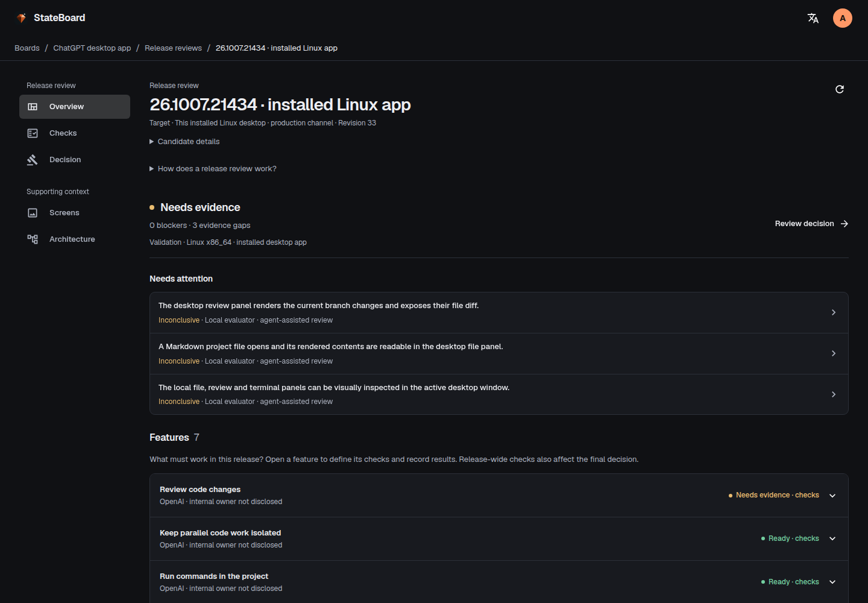Viewport: 868px width, 603px height.
Task: Open the Markdown project file check item
Action: (x=499, y=354)
